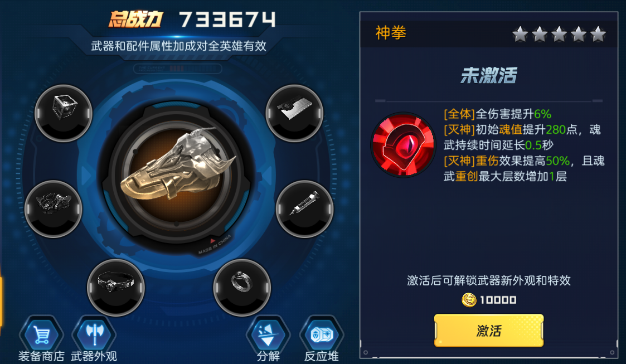Image resolution: width=626 pixels, height=364 pixels.
Task: Click the yellow 激活 activate button
Action: (489, 331)
